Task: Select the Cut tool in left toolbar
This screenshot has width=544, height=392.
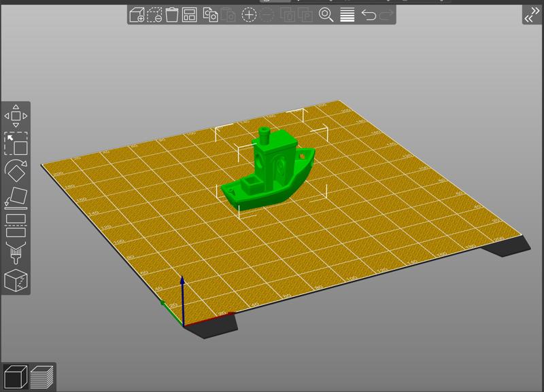Action: 16,226
